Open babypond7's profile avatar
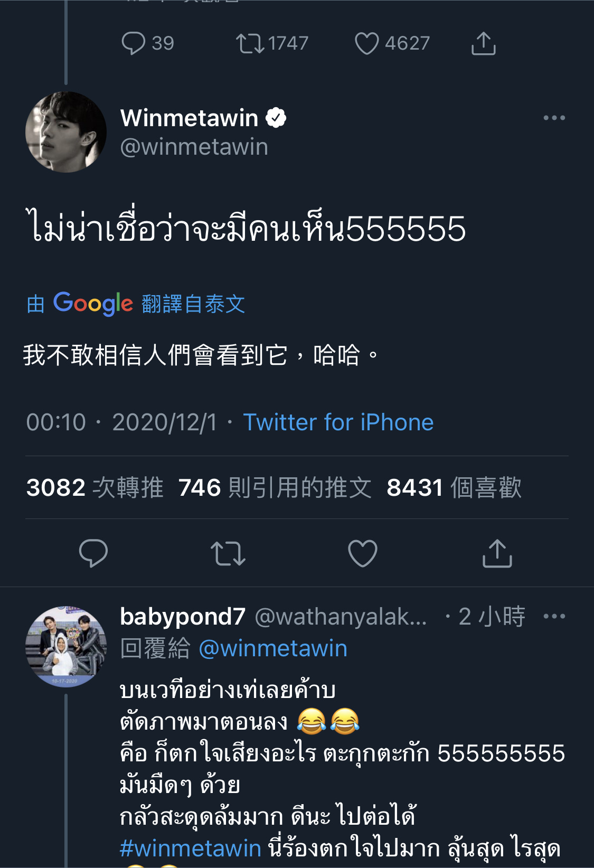The width and height of the screenshot is (594, 868). [x=66, y=647]
